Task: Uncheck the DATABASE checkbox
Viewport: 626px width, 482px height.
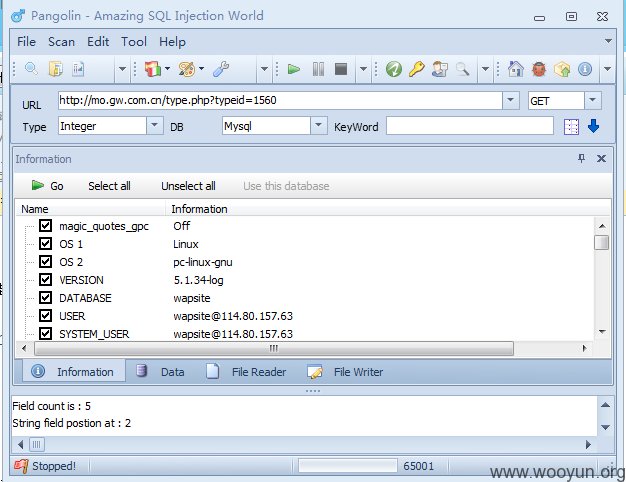Action: coord(45,298)
